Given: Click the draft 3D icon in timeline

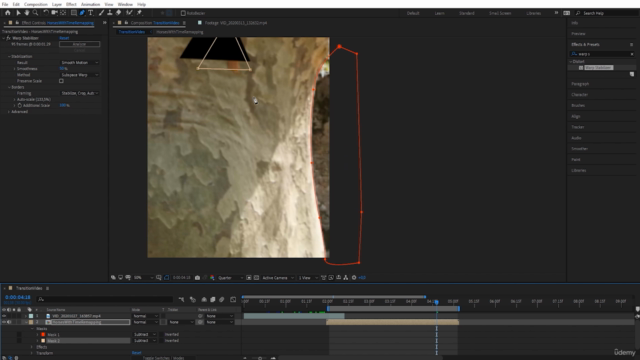Looking at the screenshot, I should (x=193, y=299).
